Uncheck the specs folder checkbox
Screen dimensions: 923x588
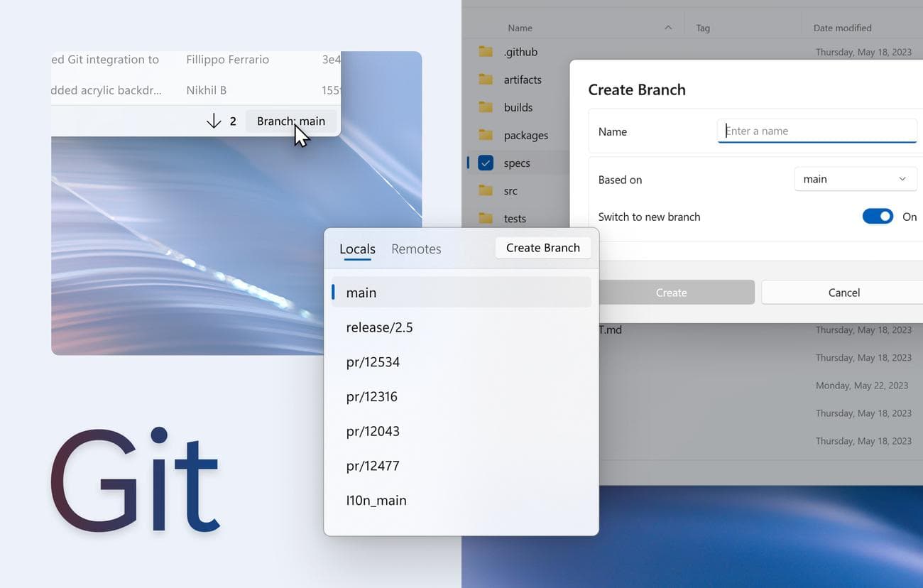pyautogui.click(x=486, y=163)
